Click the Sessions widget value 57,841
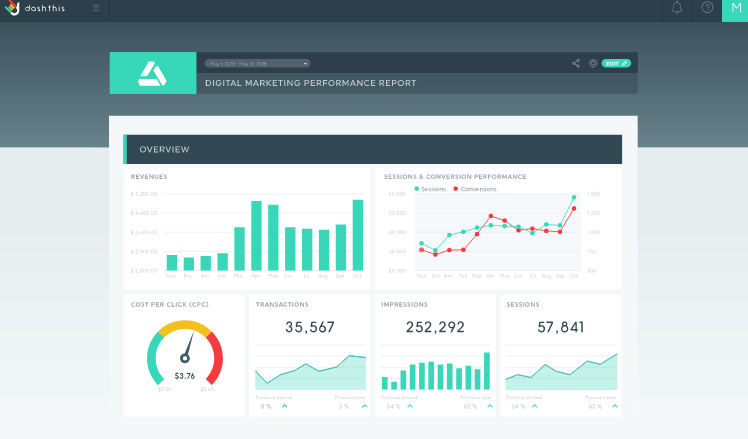This screenshot has height=439, width=748. point(561,327)
